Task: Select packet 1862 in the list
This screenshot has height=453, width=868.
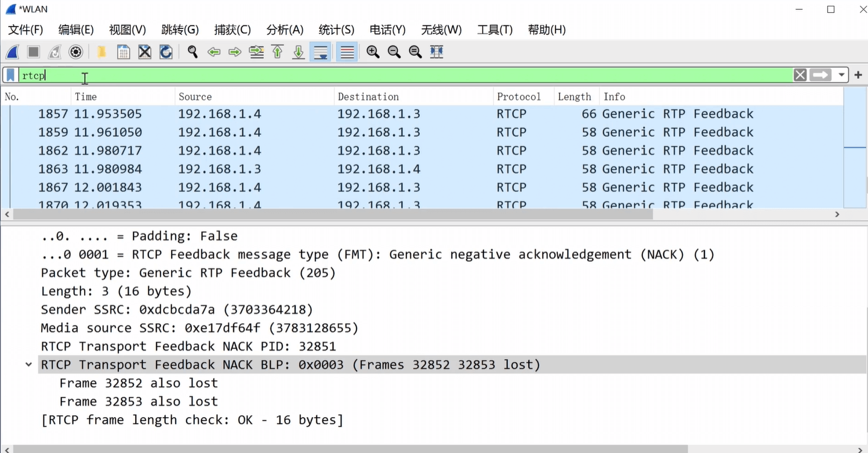Action: click(x=422, y=151)
